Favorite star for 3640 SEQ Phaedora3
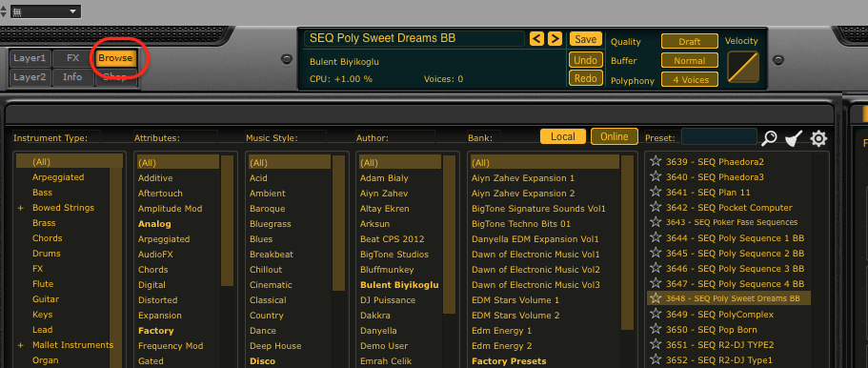The height and width of the screenshot is (368, 868). click(656, 176)
